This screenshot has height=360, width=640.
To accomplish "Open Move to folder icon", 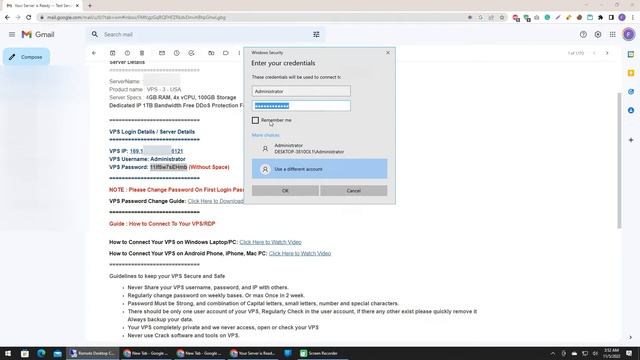I will [x=211, y=53].
